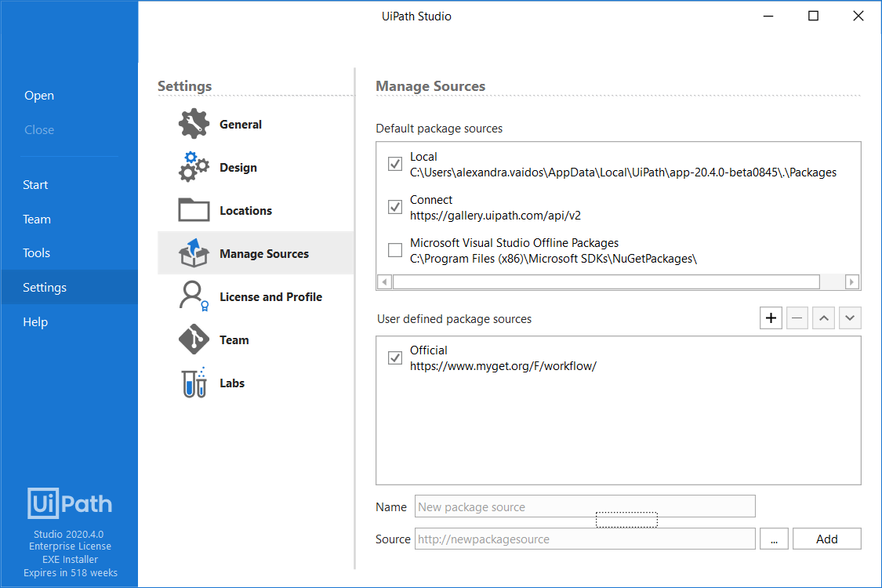Click the horizontal scrollbar right arrow
Viewport: 882px width, 588px height.
point(852,282)
